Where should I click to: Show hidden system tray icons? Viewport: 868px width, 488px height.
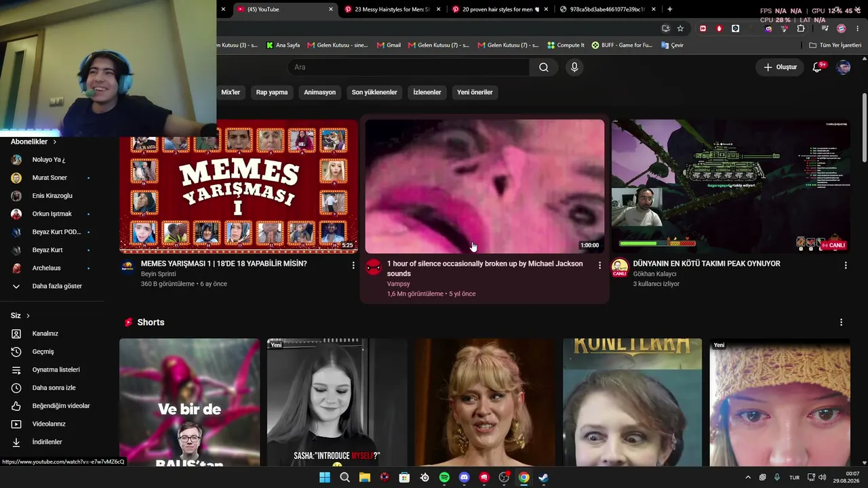(748, 477)
